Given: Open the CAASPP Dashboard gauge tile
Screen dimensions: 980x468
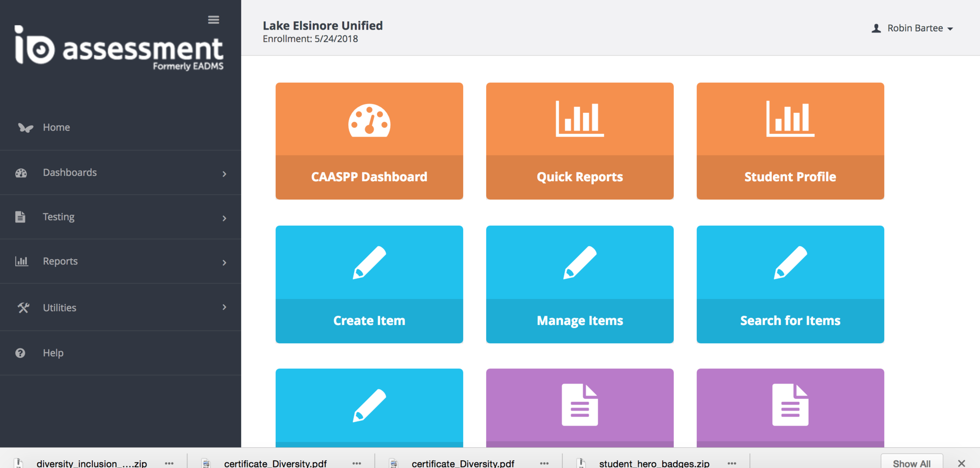Looking at the screenshot, I should (x=369, y=141).
